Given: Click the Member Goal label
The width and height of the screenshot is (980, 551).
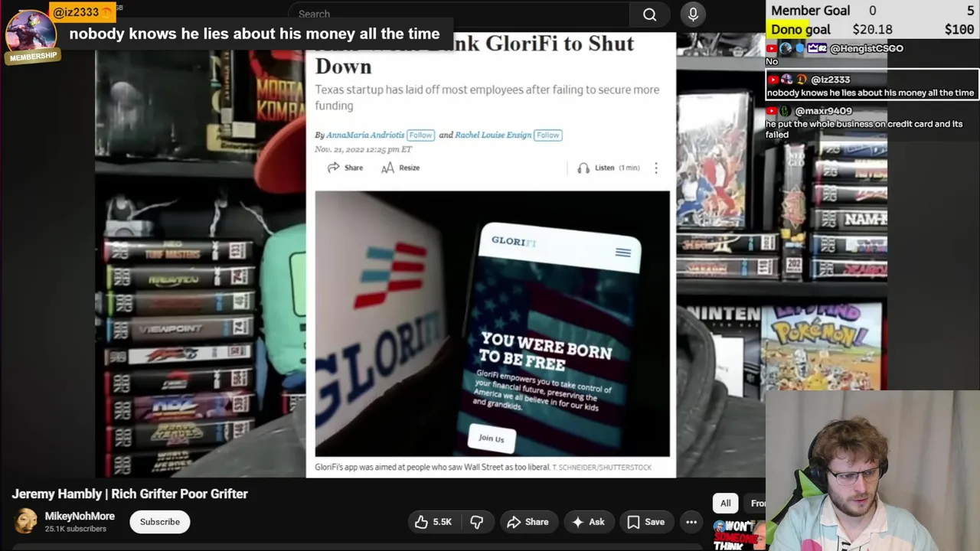Looking at the screenshot, I should 811,11.
